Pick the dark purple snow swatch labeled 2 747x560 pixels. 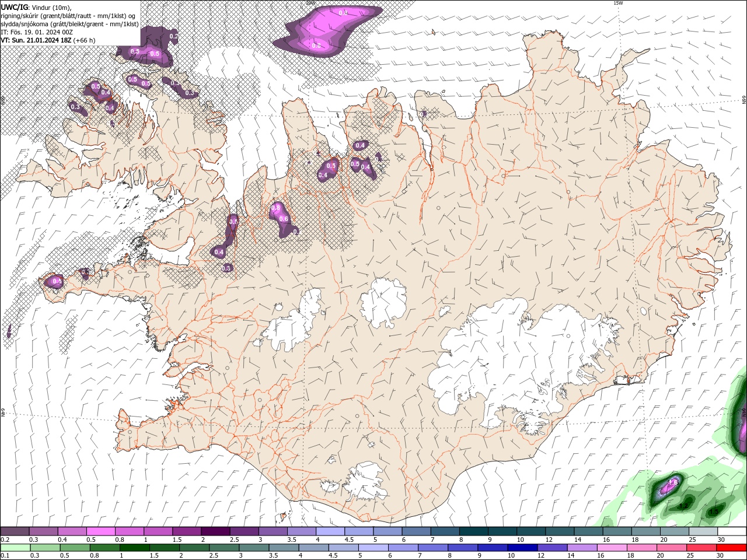point(215,531)
